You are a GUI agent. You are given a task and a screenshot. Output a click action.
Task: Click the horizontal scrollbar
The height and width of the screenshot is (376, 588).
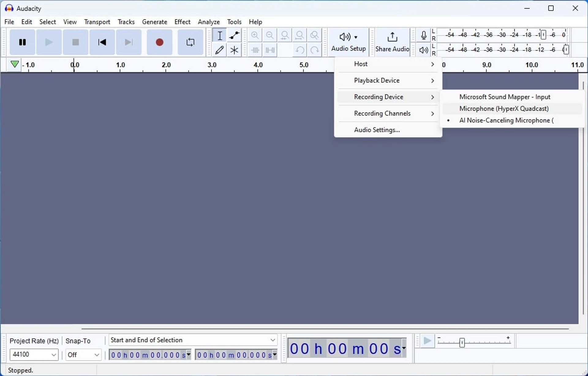click(325, 329)
